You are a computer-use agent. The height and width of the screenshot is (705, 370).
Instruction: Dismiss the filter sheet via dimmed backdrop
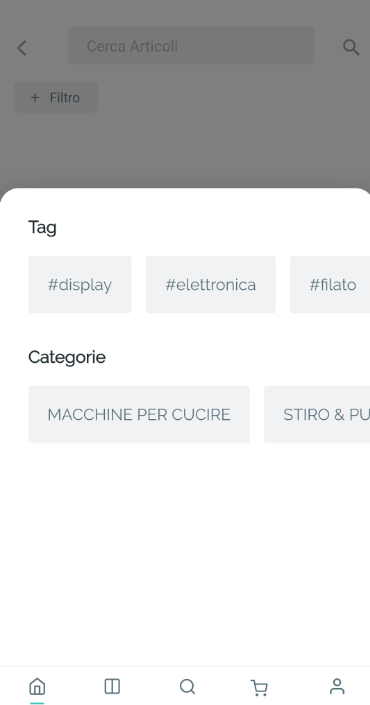click(225, 144)
